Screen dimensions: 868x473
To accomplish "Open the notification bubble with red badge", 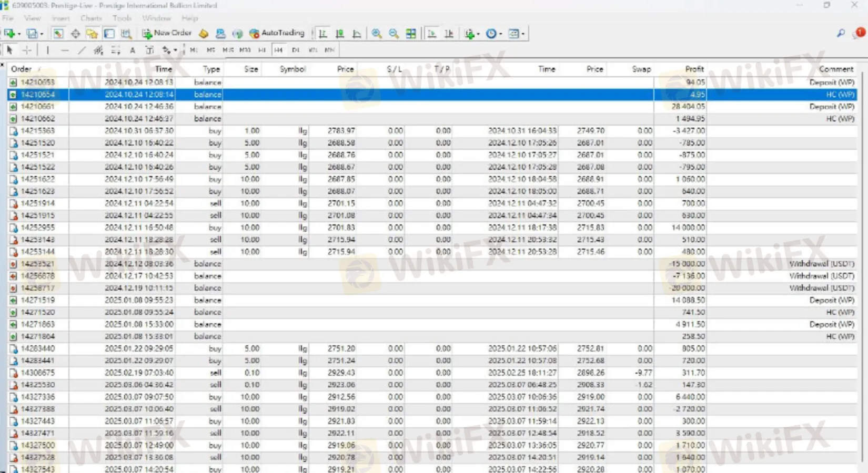I will pos(859,33).
